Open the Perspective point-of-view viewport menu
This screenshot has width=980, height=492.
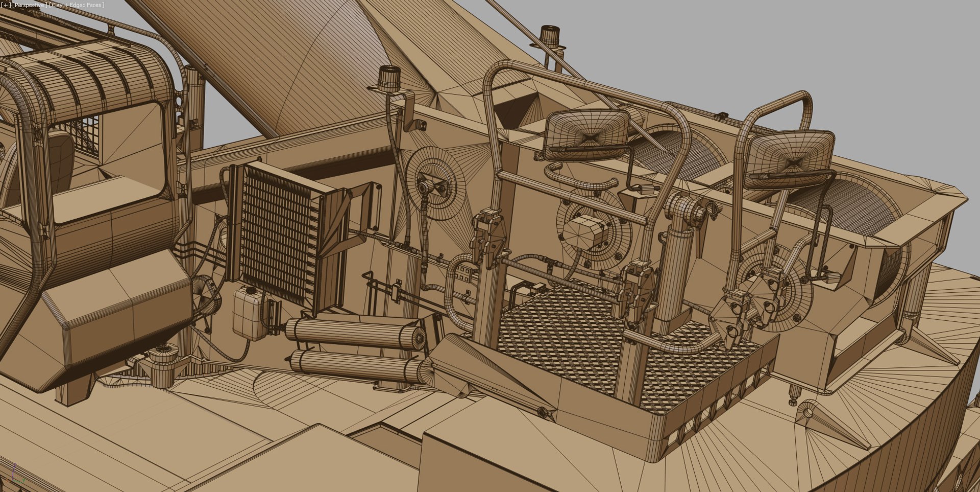[x=30, y=5]
